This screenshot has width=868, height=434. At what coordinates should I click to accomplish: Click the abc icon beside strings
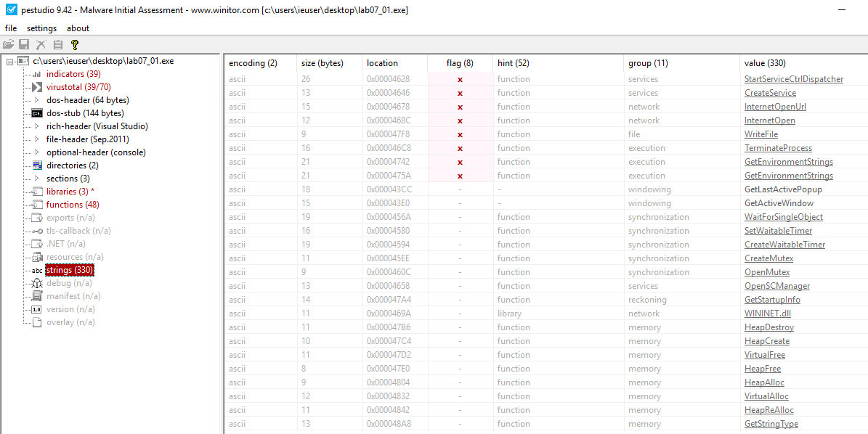pyautogui.click(x=36, y=271)
